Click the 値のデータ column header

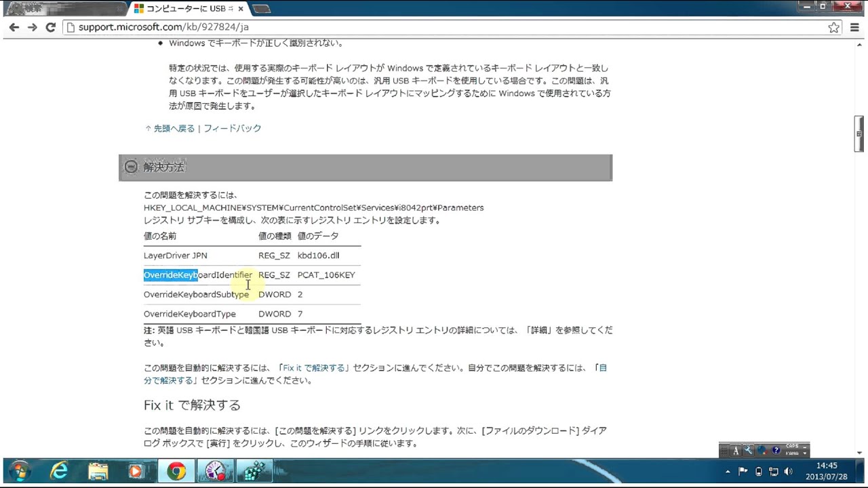(318, 236)
